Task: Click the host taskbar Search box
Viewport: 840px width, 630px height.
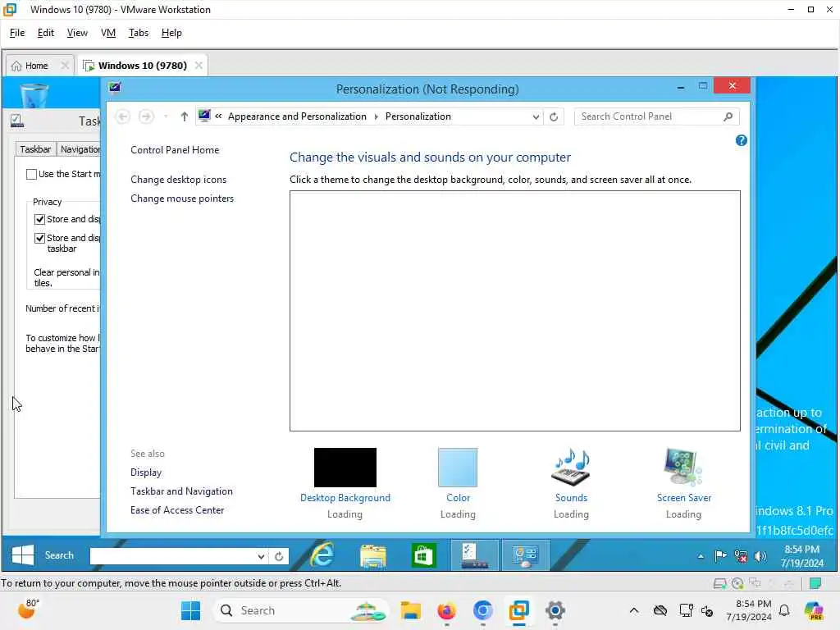Action: point(300,610)
